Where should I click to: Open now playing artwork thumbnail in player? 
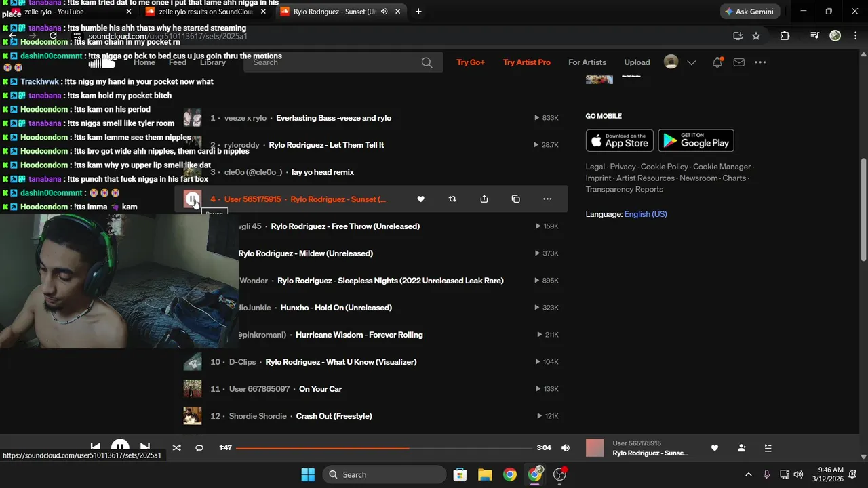(x=595, y=448)
